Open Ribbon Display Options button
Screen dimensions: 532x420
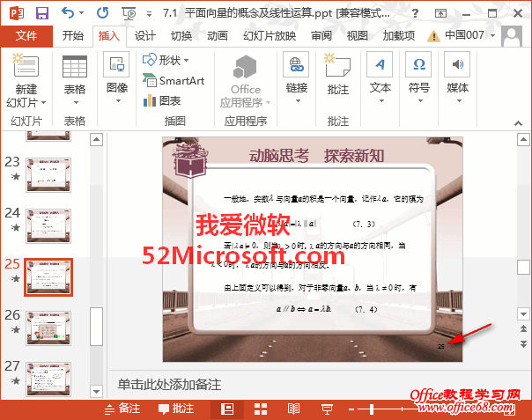pos(440,13)
